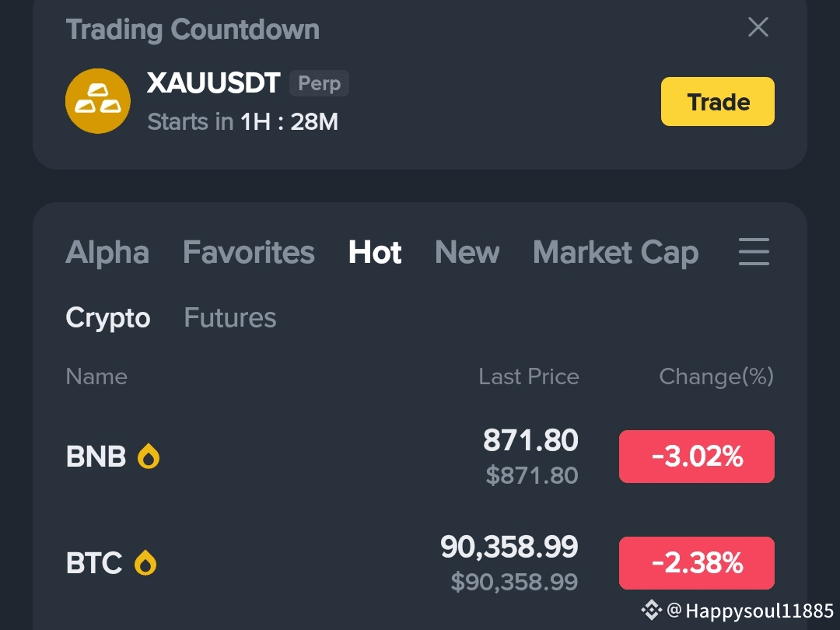Sort by Change(%) column header
840x630 pixels.
coord(716,377)
